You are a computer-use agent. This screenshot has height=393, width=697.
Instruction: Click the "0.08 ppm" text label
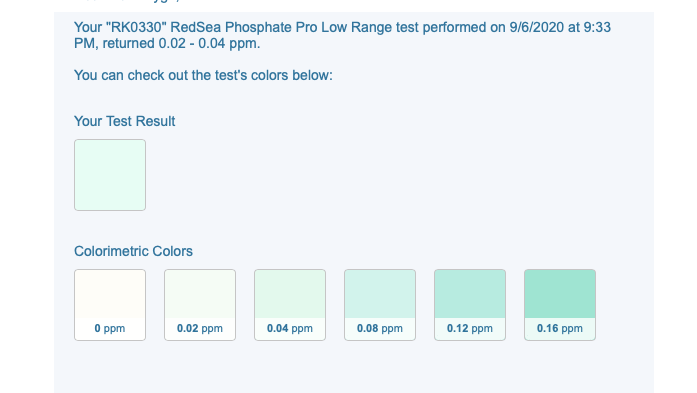(x=380, y=329)
